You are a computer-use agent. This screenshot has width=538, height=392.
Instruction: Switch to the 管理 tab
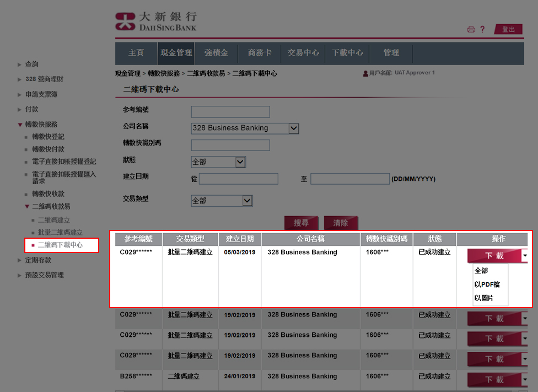[x=390, y=53]
